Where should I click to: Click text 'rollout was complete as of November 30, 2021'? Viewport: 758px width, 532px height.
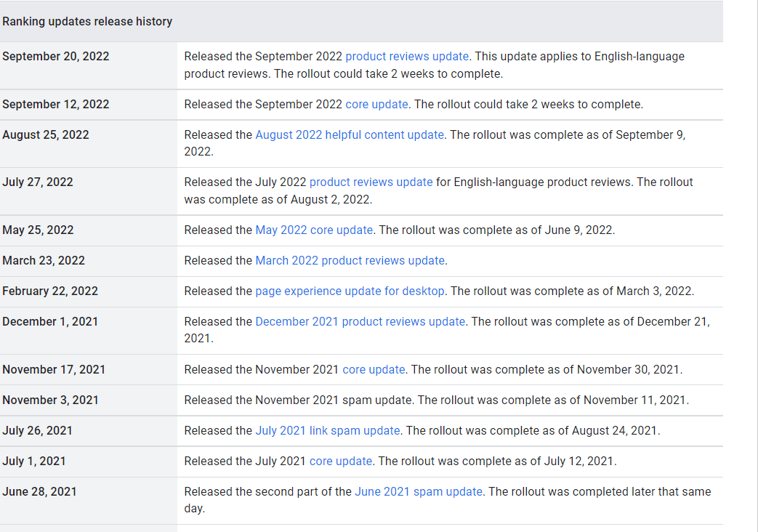(x=556, y=370)
